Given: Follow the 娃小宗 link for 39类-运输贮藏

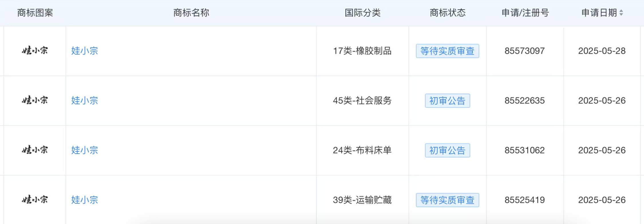Looking at the screenshot, I should tap(84, 200).
